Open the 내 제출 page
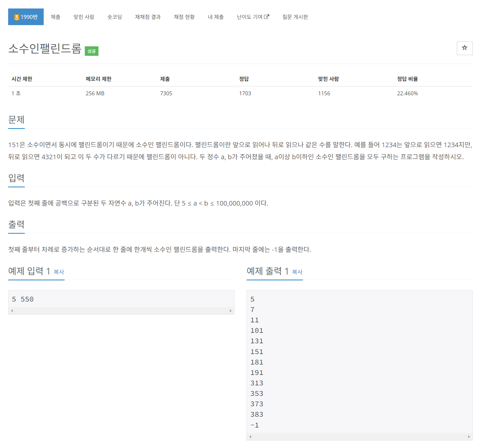This screenshot has height=448, width=480. coord(216,17)
